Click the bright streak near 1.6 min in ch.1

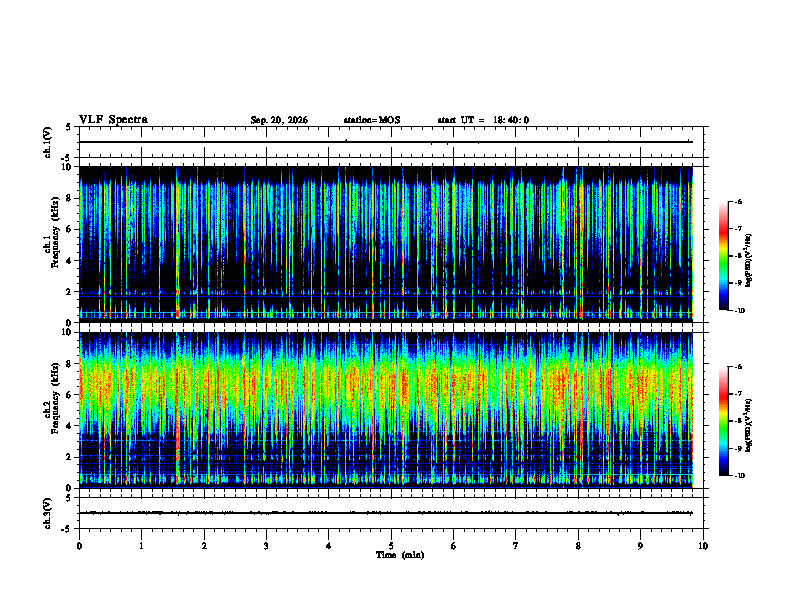coord(177,242)
